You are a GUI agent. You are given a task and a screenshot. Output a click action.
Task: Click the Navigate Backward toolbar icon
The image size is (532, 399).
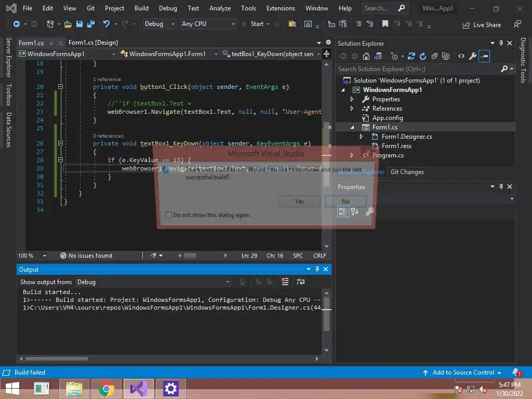coord(16,24)
